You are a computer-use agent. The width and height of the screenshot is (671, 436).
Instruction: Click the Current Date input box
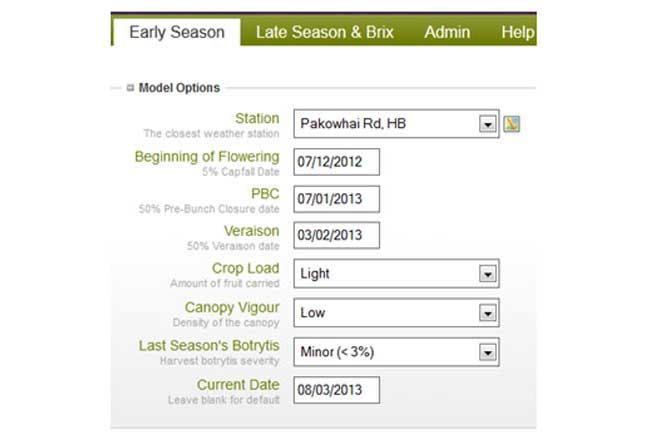click(337, 389)
